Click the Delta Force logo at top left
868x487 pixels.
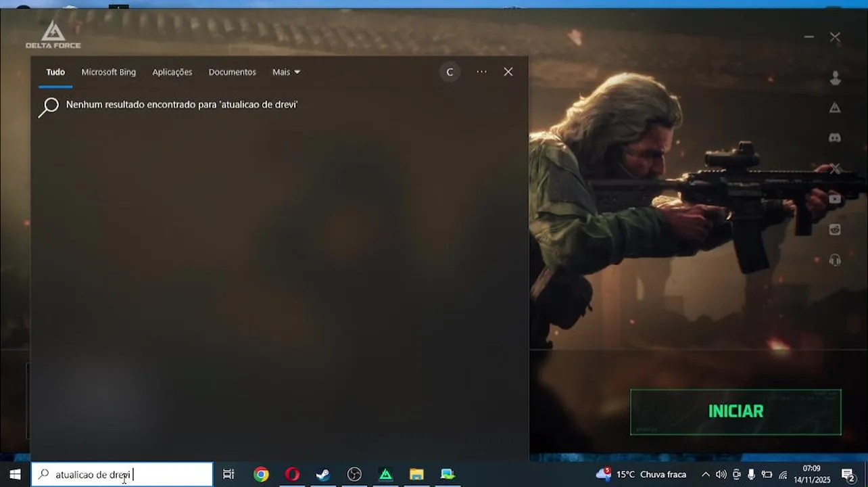53,34
